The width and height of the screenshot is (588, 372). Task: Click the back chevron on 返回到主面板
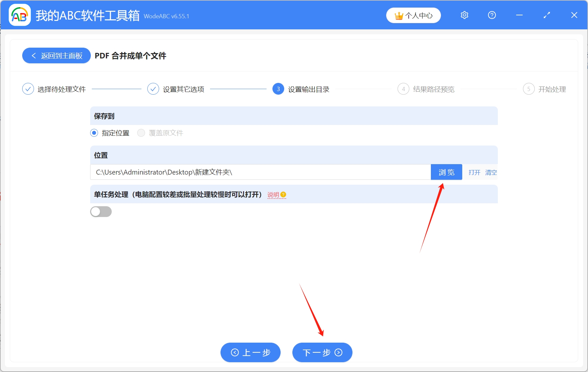34,55
